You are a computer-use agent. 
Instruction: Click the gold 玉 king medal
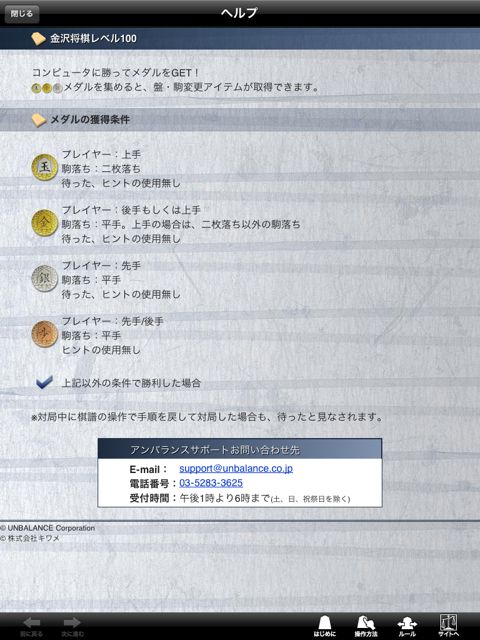tap(44, 167)
